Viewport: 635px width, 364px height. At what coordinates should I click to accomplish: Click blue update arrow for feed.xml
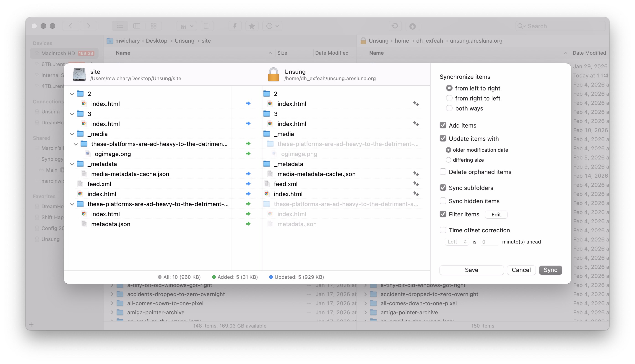[248, 184]
